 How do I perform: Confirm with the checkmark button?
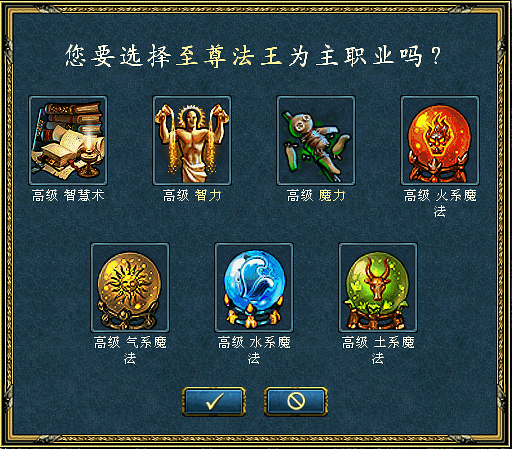(214, 401)
